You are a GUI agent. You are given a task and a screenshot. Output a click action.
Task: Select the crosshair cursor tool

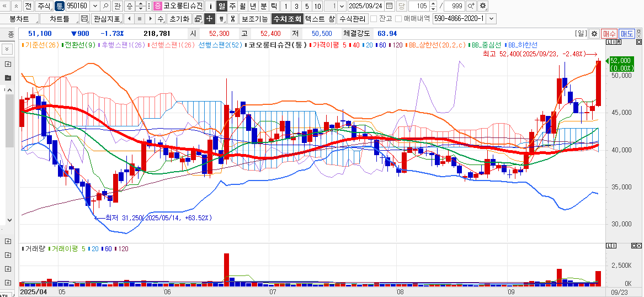210,19
